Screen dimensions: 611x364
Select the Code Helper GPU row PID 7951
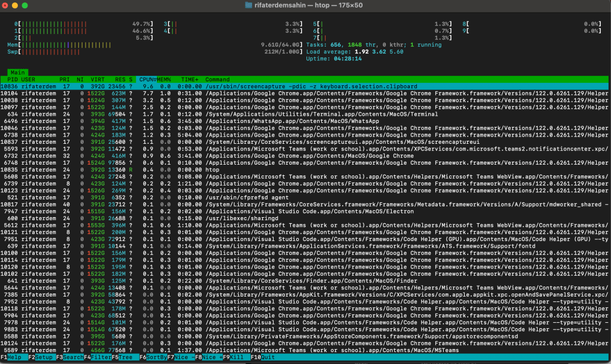pyautogui.click(x=305, y=239)
